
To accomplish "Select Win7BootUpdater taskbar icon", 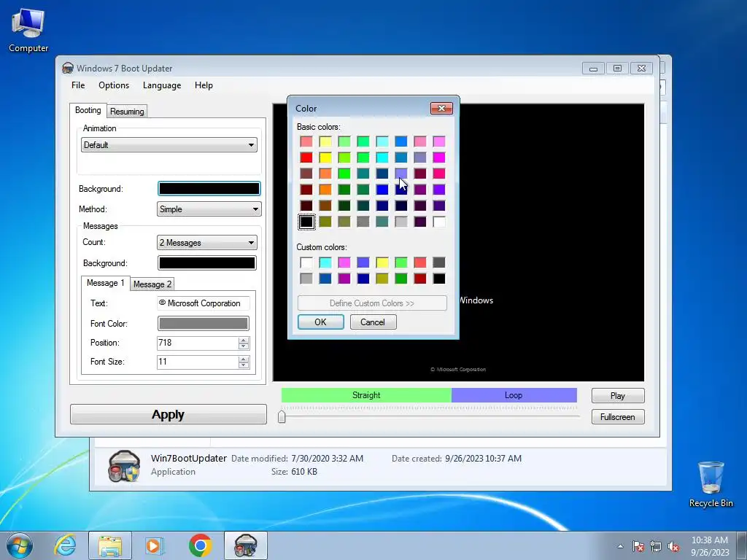I will pyautogui.click(x=245, y=545).
